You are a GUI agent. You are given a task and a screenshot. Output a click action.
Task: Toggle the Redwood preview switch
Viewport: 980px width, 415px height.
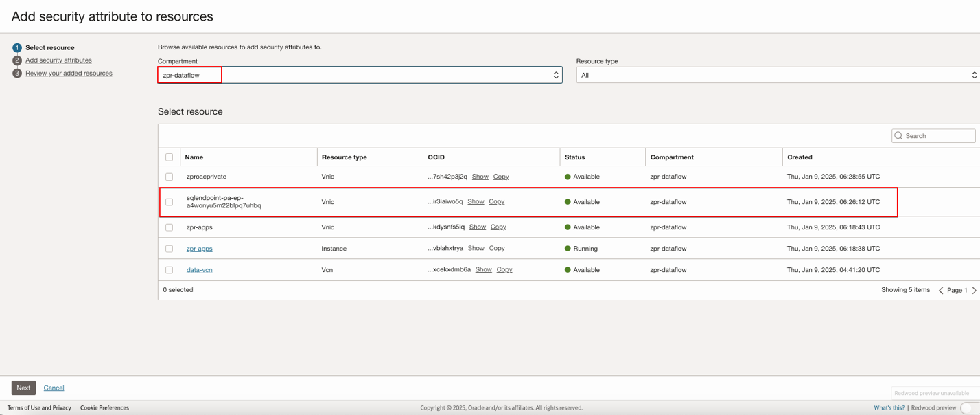[970, 408]
